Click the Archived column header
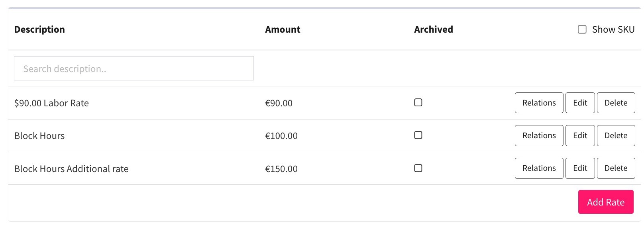644x227 pixels. coord(433,29)
